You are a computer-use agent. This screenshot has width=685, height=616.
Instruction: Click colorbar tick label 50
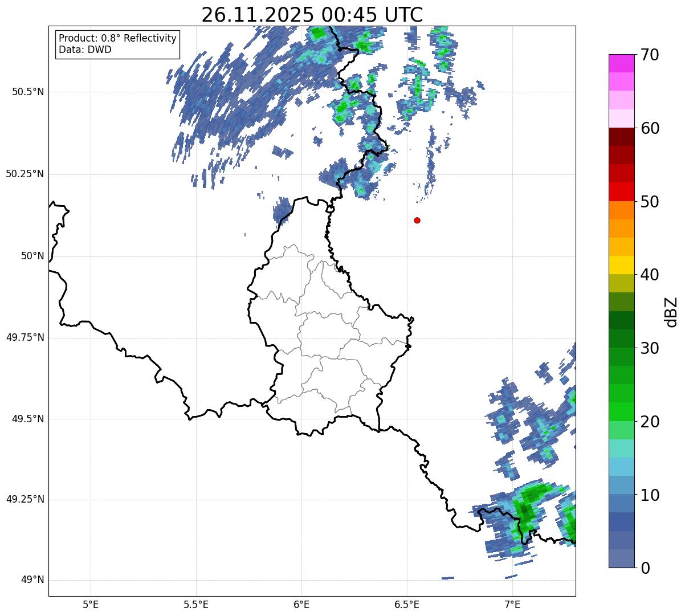[650, 202]
